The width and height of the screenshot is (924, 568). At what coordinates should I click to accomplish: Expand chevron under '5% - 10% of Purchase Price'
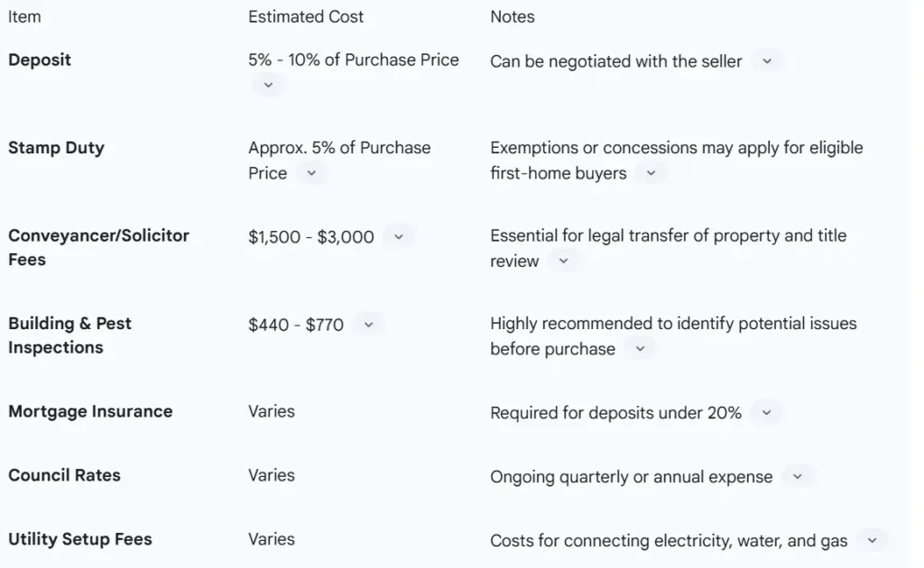point(267,85)
